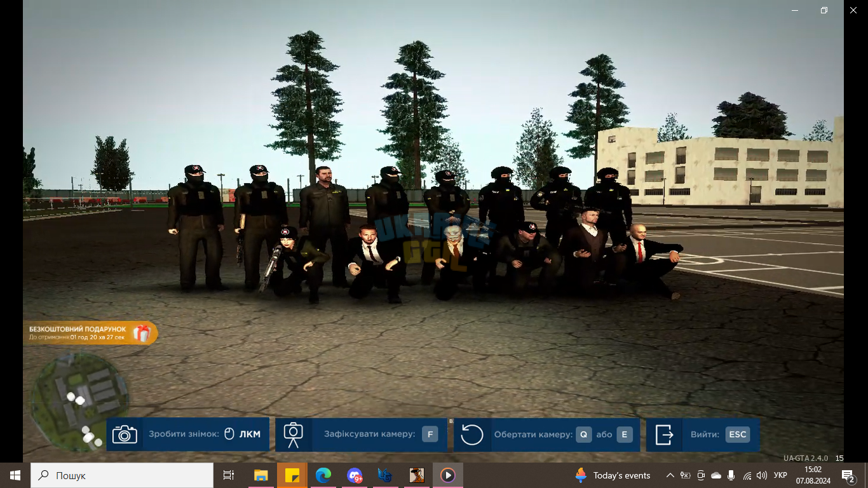Click the Зробити знімок label
This screenshot has height=488, width=868.
184,435
